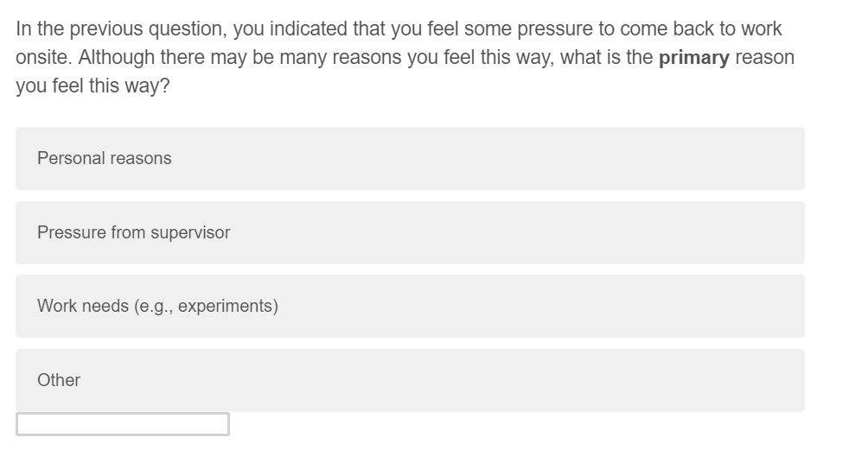Select the "Personal reasons" answer option
The height and width of the screenshot is (450, 868).
point(410,159)
